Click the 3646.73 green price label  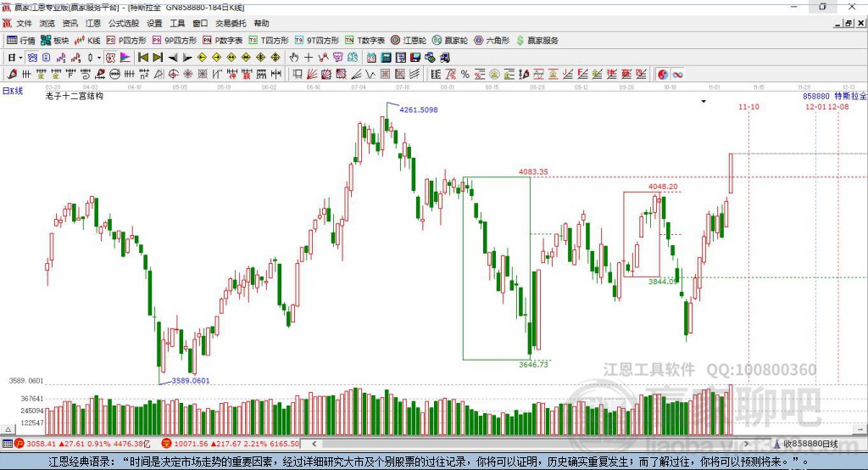click(x=534, y=364)
